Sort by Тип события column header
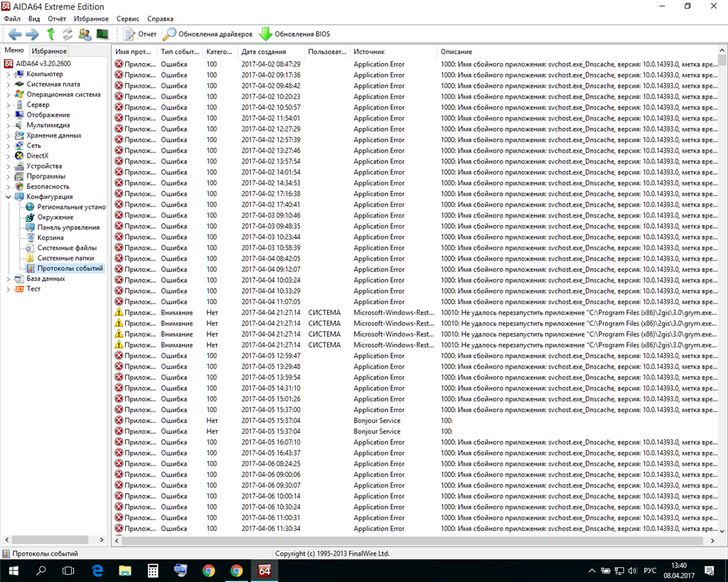The width and height of the screenshot is (728, 582). click(x=180, y=51)
